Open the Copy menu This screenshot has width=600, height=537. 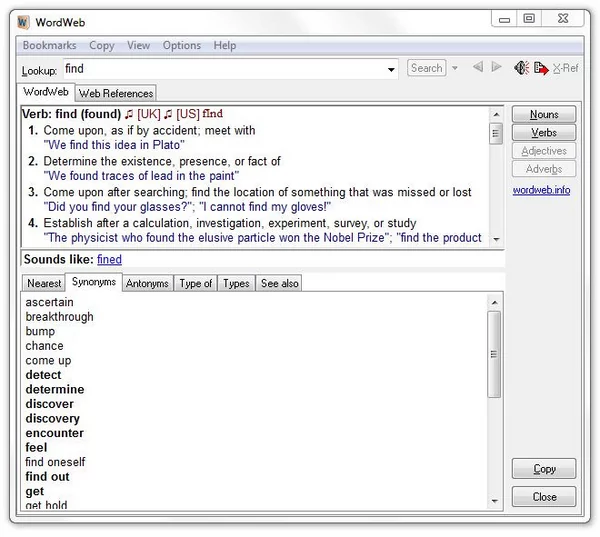click(x=102, y=45)
